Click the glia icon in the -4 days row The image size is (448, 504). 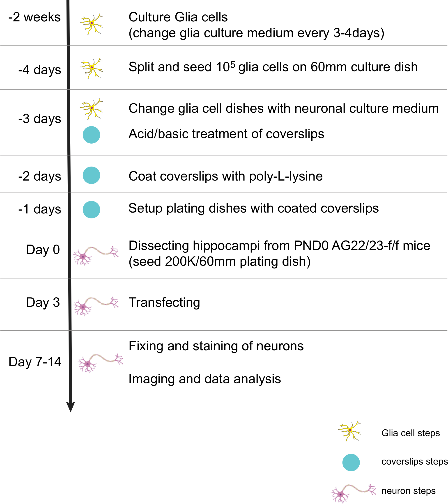pos(92,68)
